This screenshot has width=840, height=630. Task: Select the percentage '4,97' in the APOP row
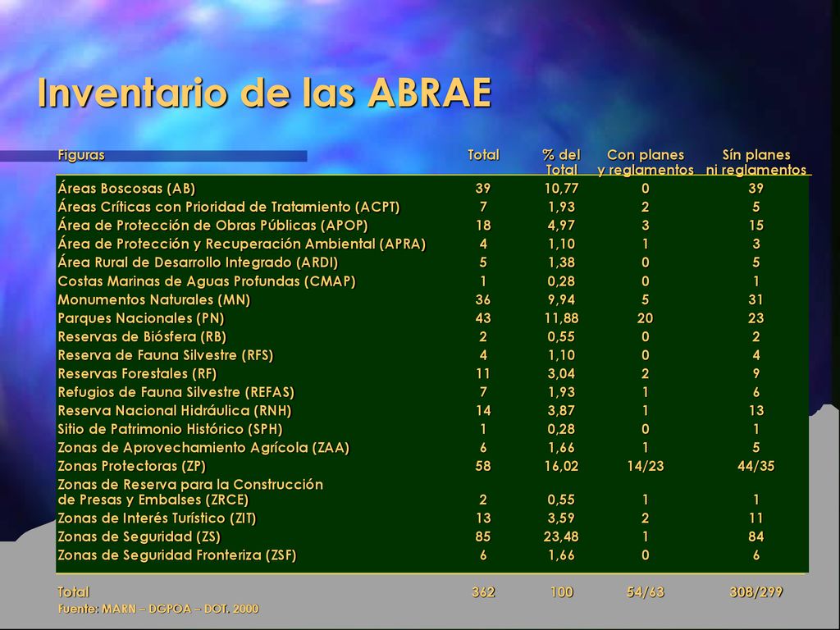coord(561,226)
